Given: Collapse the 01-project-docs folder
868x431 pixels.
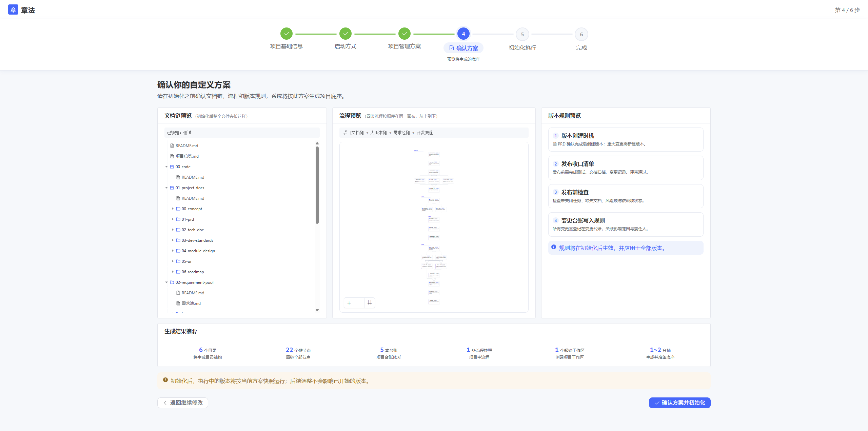Looking at the screenshot, I should [x=166, y=188].
